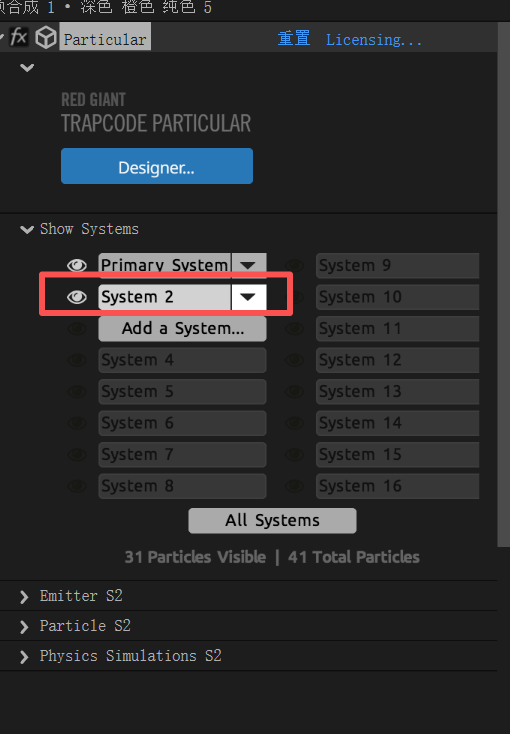The width and height of the screenshot is (510, 734).
Task: Click the Add a System button
Action: pyautogui.click(x=182, y=329)
